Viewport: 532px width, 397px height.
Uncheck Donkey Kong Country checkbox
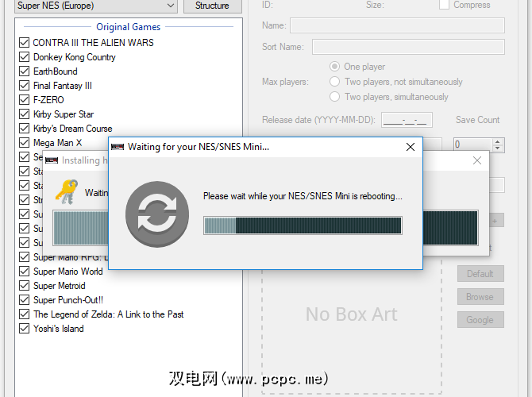tap(24, 56)
